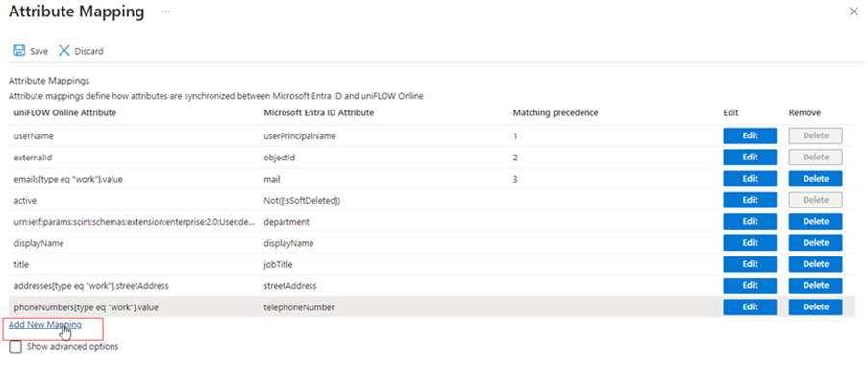Edit the streetAddress mapping
This screenshot has width=868, height=366.
click(750, 285)
